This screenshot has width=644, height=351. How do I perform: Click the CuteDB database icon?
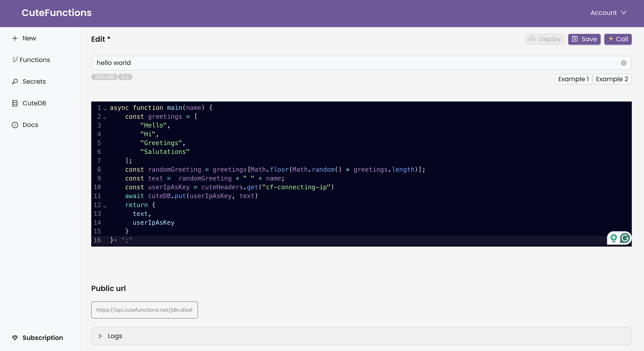(15, 103)
